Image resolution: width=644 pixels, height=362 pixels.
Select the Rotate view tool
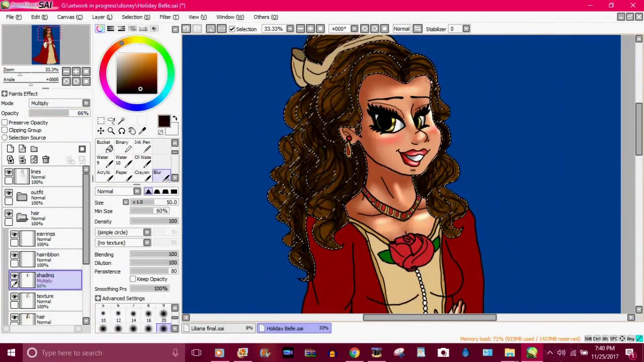point(121,131)
